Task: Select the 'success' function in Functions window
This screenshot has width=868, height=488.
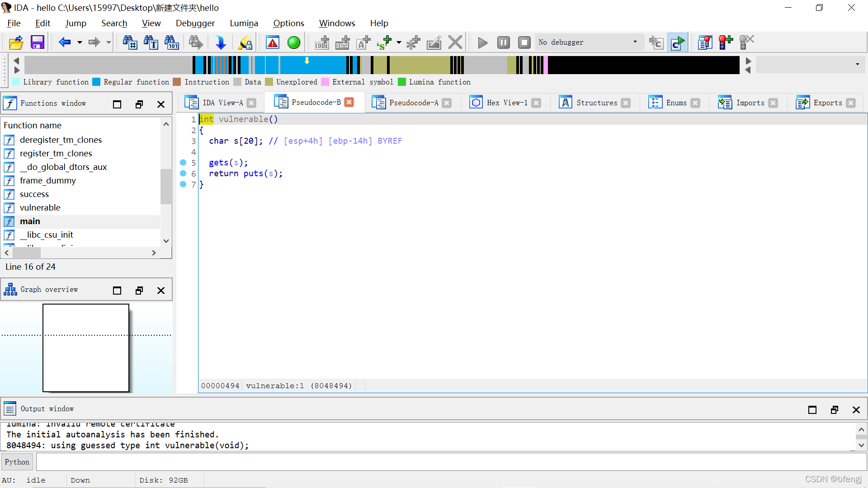Action: click(34, 194)
